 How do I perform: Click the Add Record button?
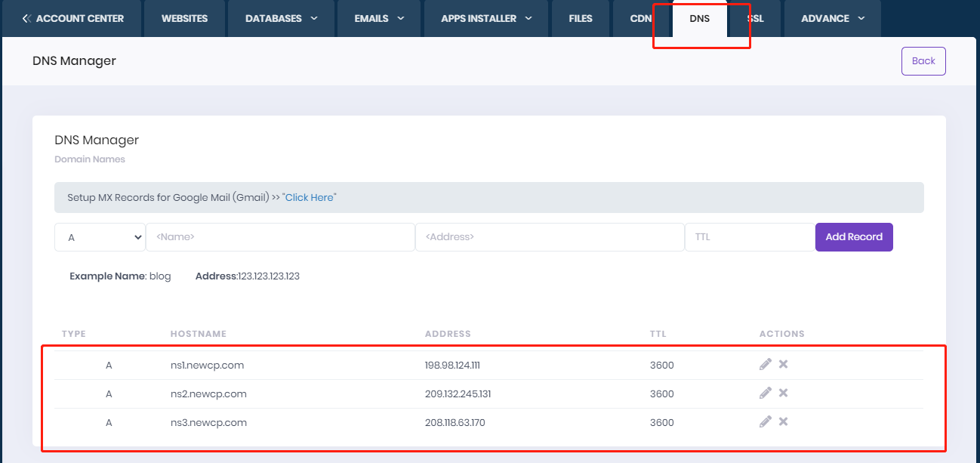point(854,236)
